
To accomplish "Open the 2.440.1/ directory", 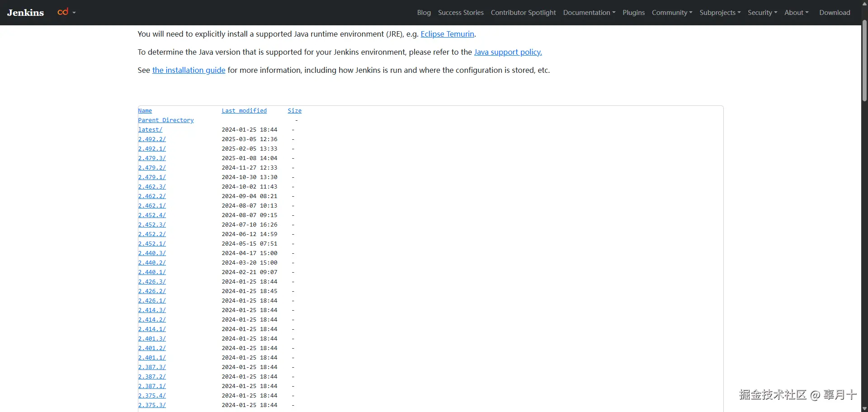I will pos(152,272).
